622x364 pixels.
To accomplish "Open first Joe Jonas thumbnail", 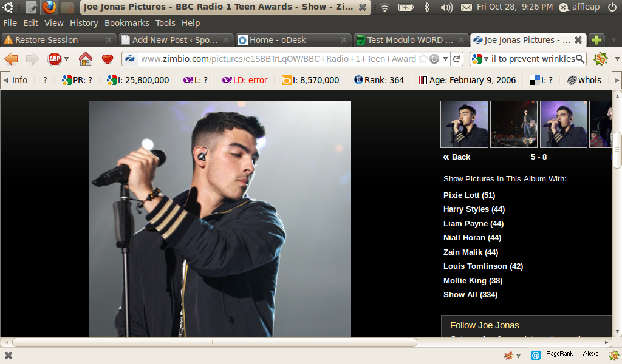I will (464, 124).
